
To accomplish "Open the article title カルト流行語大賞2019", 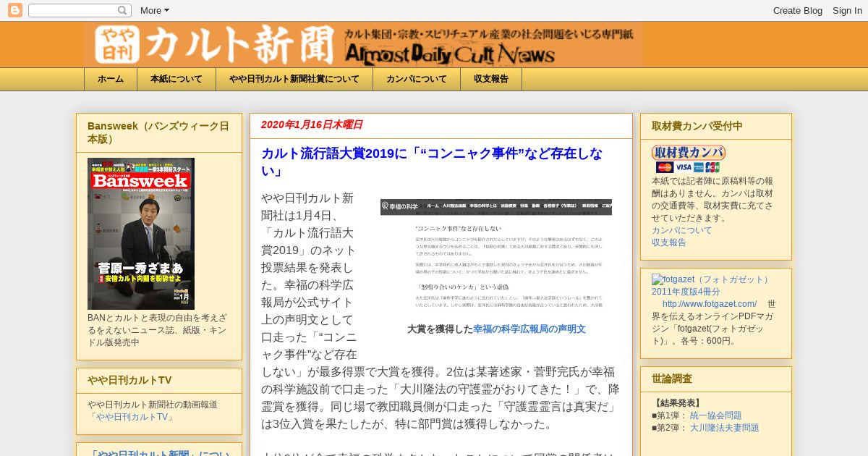I will point(432,162).
